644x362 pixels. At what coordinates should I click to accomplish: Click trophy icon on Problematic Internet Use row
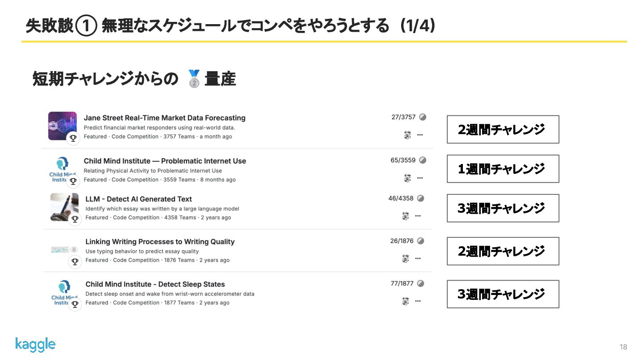click(73, 181)
